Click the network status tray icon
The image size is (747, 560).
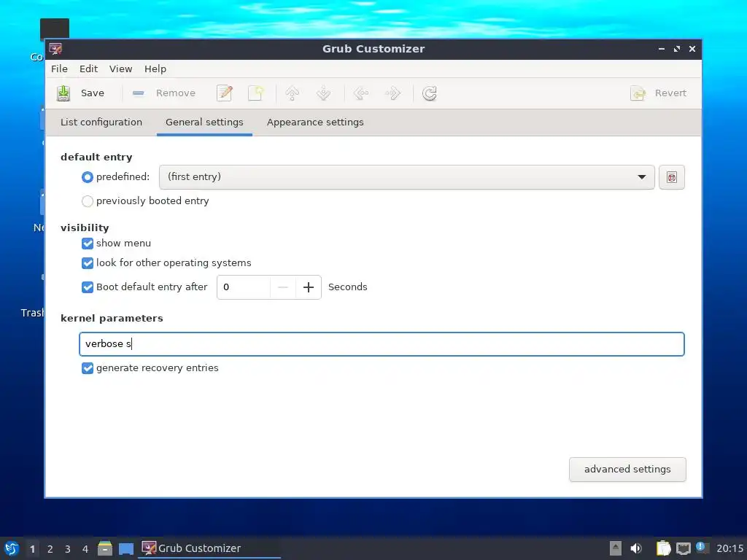[683, 548]
